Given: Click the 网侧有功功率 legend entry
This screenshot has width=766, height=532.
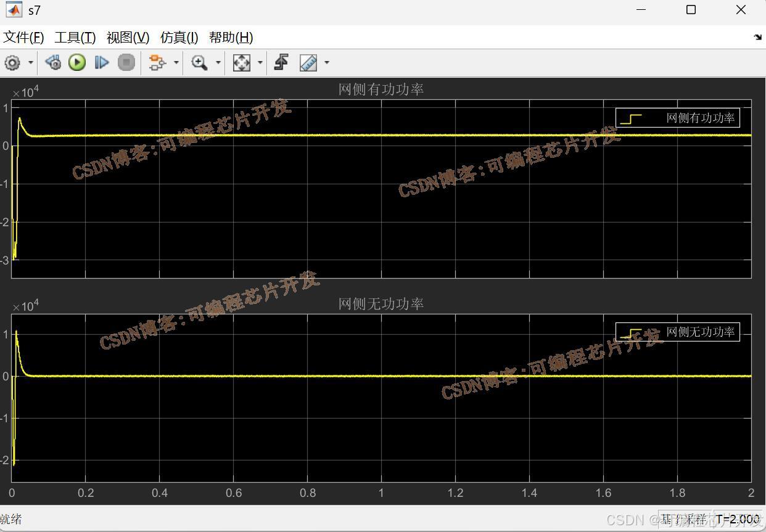Looking at the screenshot, I should 677,118.
